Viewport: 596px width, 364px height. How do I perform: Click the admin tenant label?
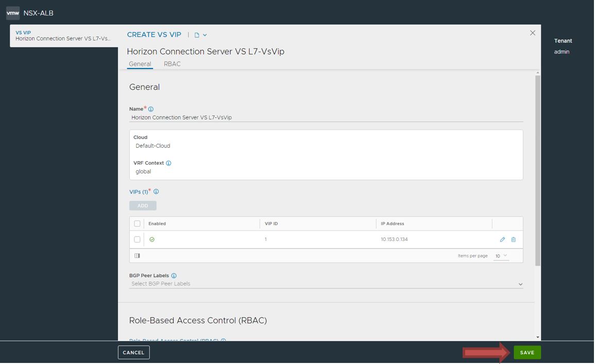(x=561, y=51)
